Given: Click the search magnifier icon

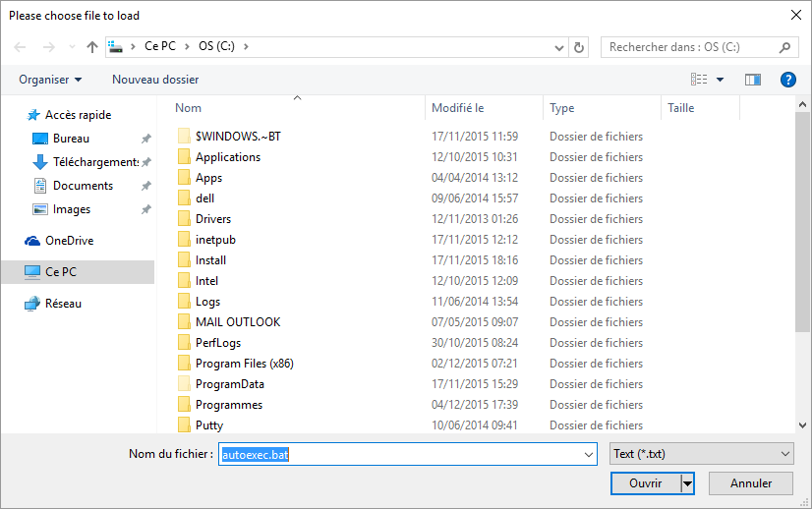Looking at the screenshot, I should tap(785, 47).
